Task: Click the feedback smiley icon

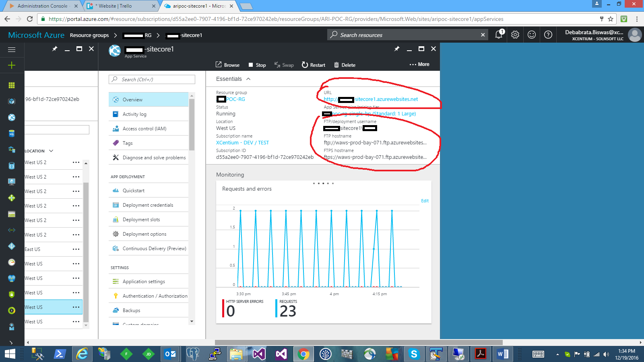Action: (532, 35)
